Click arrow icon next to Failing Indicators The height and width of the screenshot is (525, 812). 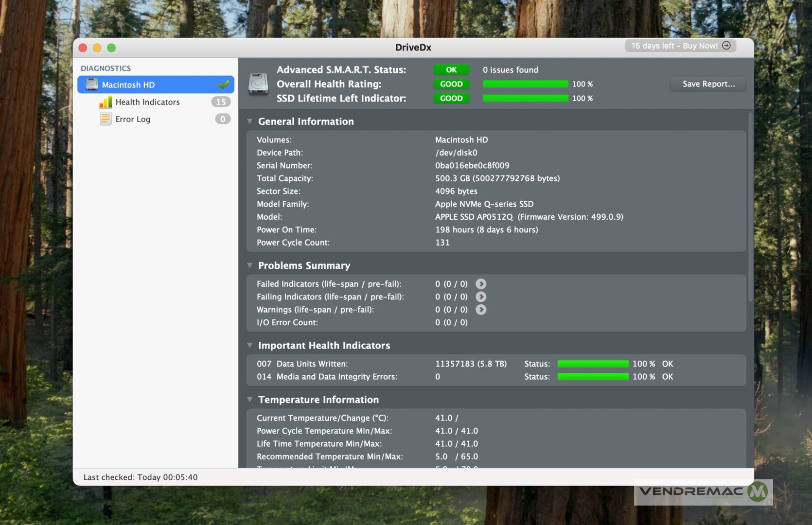pyautogui.click(x=480, y=297)
